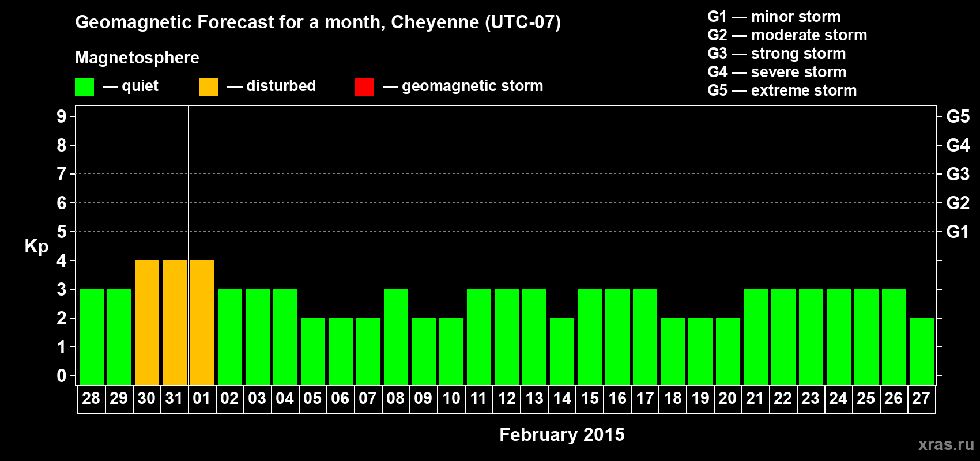Click Kp value 4 on the axis
Viewport: 980px width, 461px height.
(x=62, y=260)
